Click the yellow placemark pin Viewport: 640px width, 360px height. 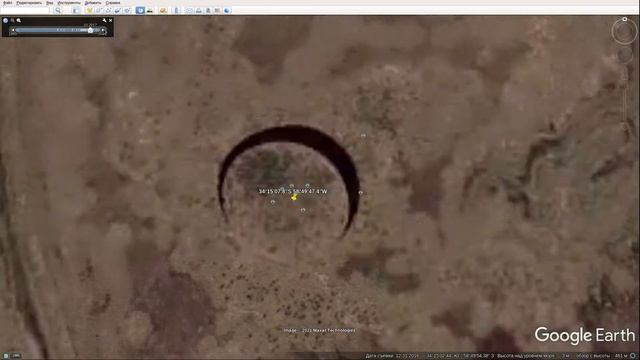(x=294, y=198)
